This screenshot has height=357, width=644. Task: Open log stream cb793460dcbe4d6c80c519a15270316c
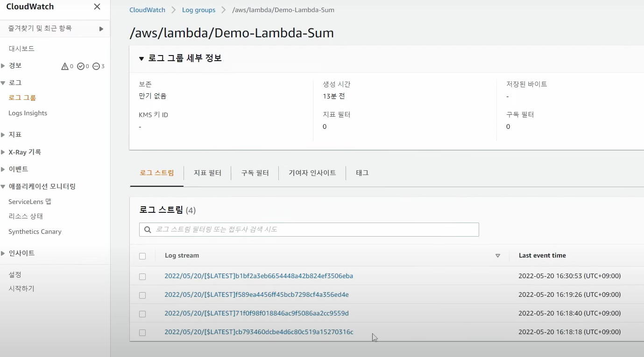[x=259, y=332]
